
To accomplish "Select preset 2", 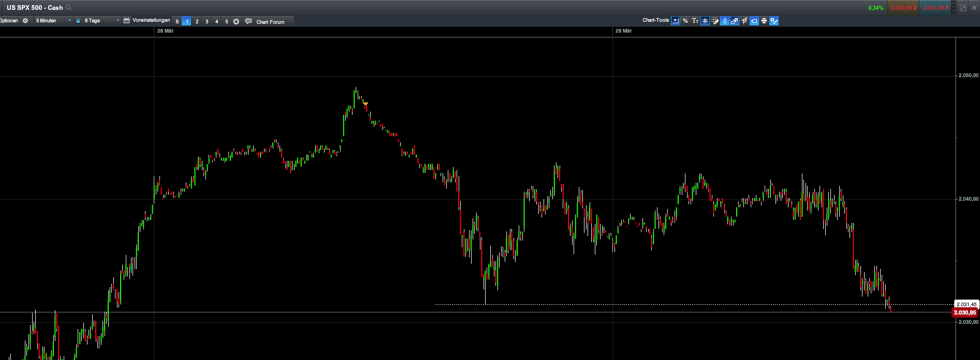I will [x=197, y=21].
